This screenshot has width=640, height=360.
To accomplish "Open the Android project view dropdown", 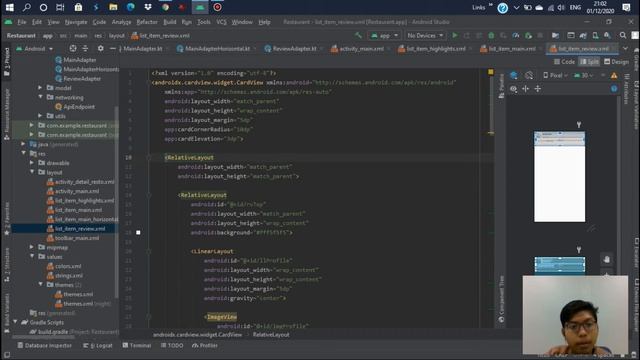I will pyautogui.click(x=35, y=49).
